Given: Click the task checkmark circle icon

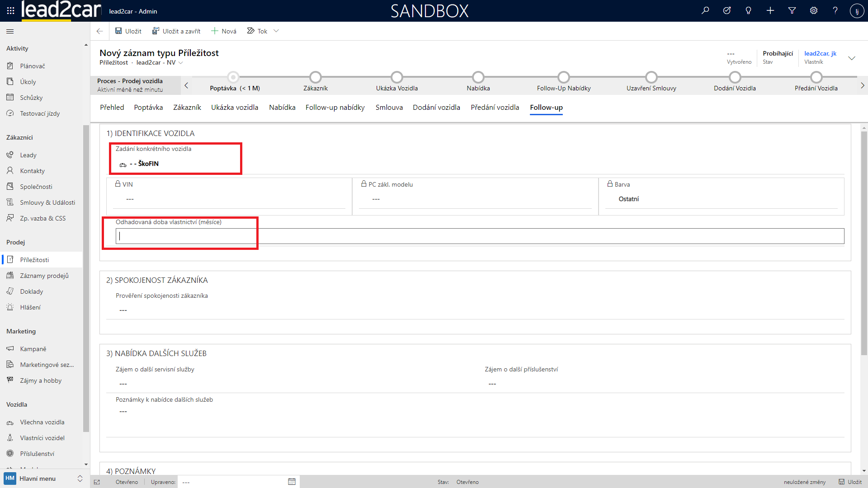Looking at the screenshot, I should (727, 10).
